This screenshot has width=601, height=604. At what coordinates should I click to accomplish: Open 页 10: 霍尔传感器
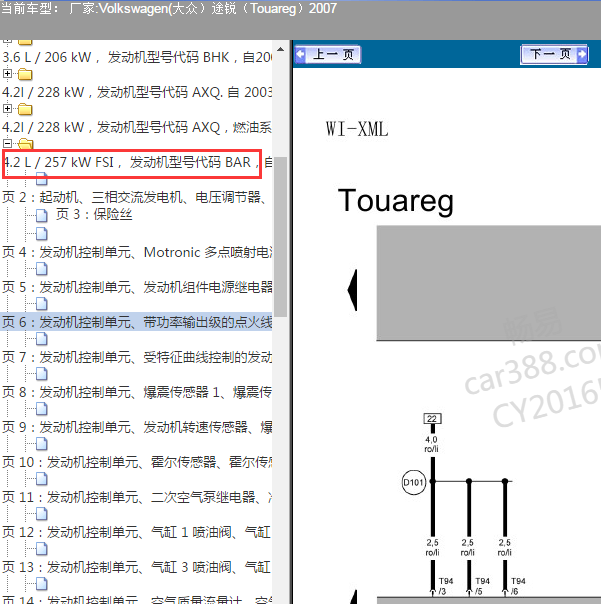(x=137, y=462)
